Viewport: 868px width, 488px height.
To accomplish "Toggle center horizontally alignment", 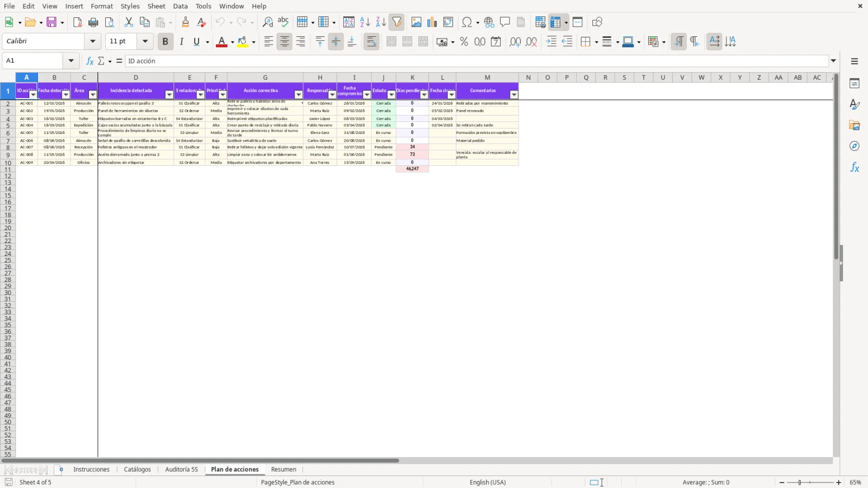I will (284, 42).
